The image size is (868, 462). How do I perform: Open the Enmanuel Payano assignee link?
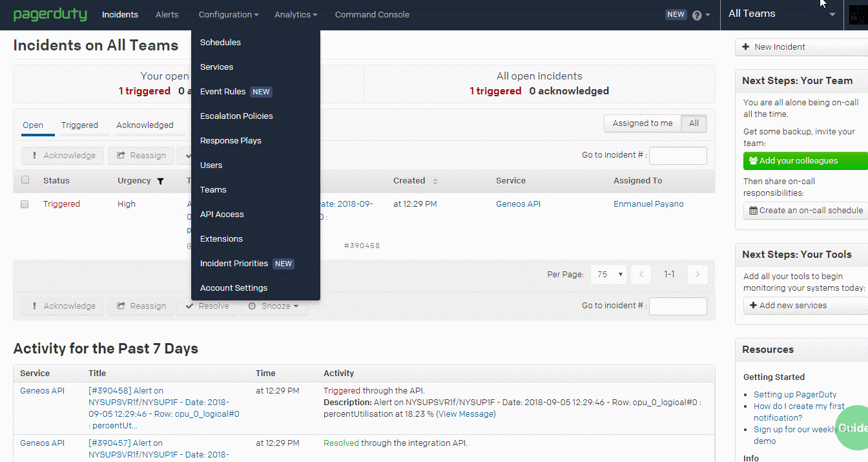click(x=648, y=204)
